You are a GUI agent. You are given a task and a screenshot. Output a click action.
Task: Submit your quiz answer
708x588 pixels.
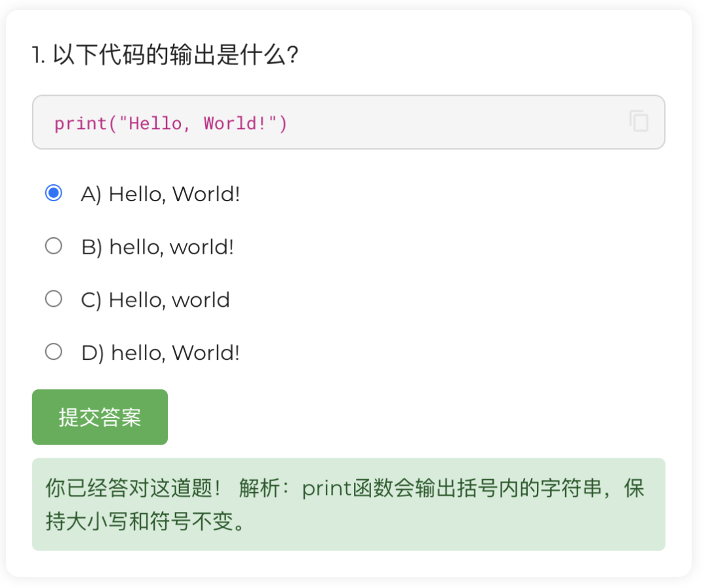[x=100, y=417]
